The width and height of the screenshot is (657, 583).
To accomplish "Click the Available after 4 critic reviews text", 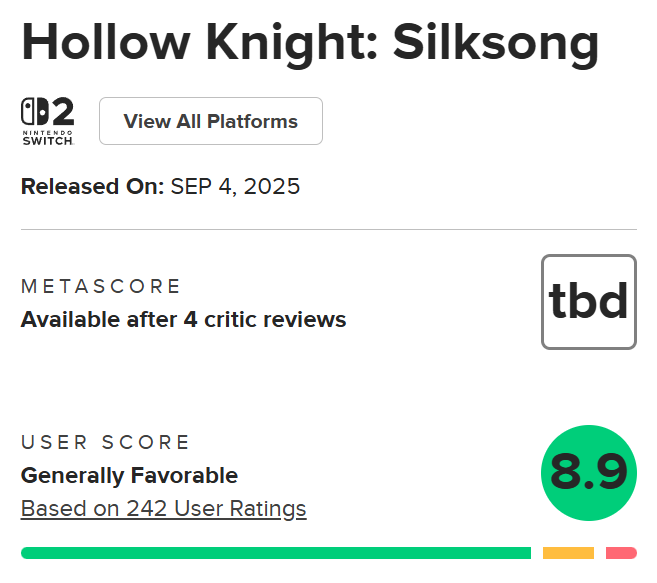I will (x=183, y=320).
